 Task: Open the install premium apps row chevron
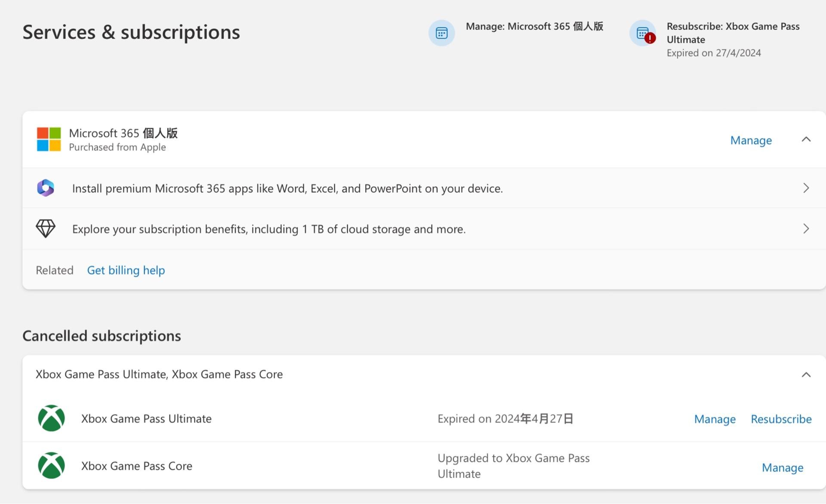point(805,187)
